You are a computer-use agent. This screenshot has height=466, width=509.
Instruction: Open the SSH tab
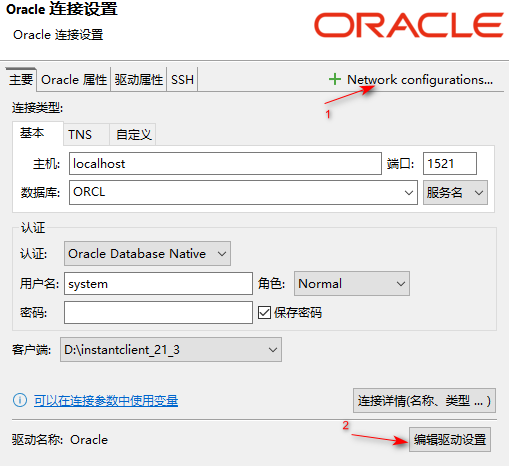click(182, 80)
